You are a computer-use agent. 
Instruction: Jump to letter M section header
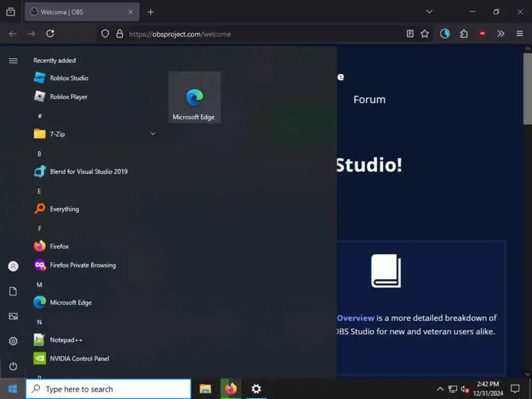tap(39, 285)
